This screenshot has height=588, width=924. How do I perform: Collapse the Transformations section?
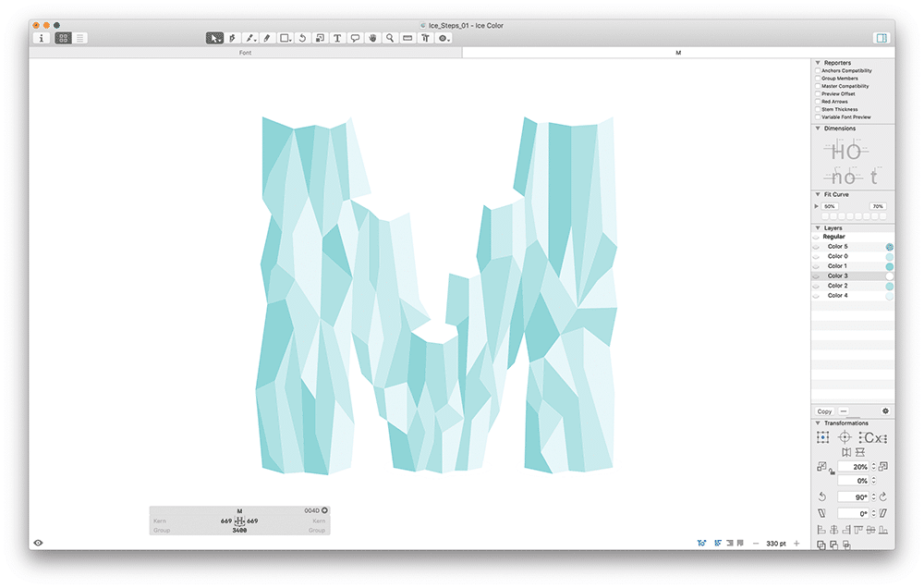tap(818, 423)
